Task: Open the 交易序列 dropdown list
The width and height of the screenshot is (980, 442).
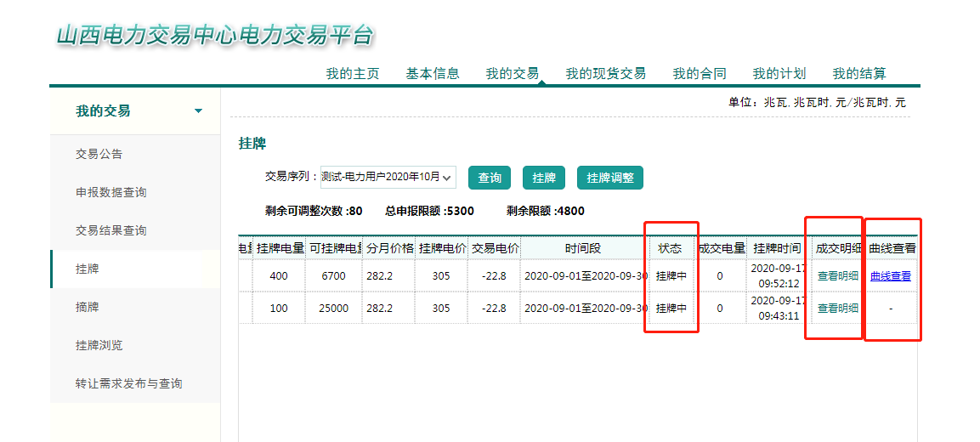Action: pos(388,177)
